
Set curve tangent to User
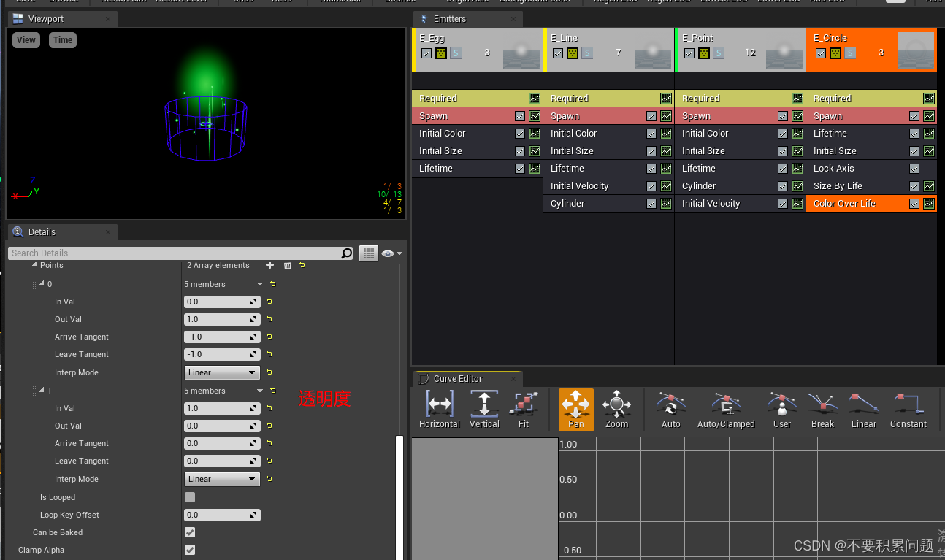782,410
